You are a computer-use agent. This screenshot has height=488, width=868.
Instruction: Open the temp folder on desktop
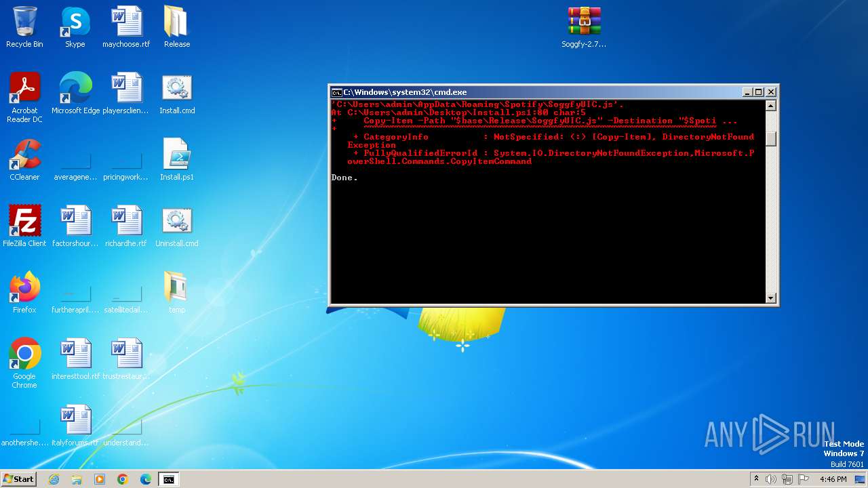pyautogui.click(x=177, y=293)
